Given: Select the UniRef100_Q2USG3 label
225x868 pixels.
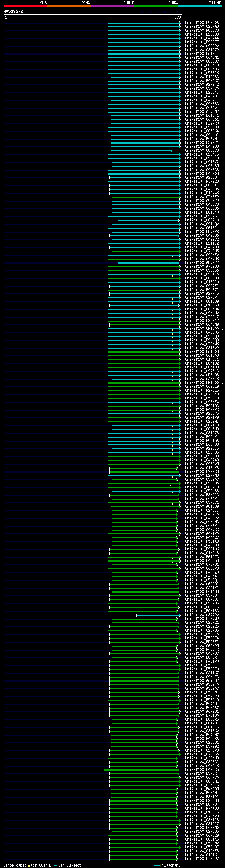Looking at the screenshot, I should tap(202, 801).
